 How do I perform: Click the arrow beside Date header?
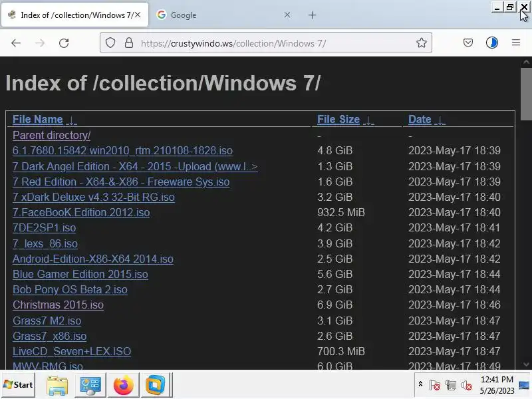[440, 120]
